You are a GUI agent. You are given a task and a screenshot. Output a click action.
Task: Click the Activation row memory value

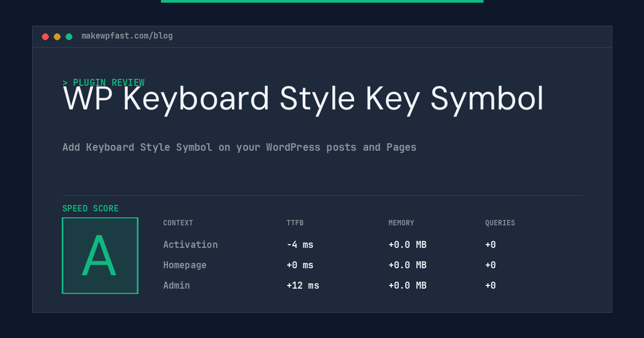[x=408, y=245]
